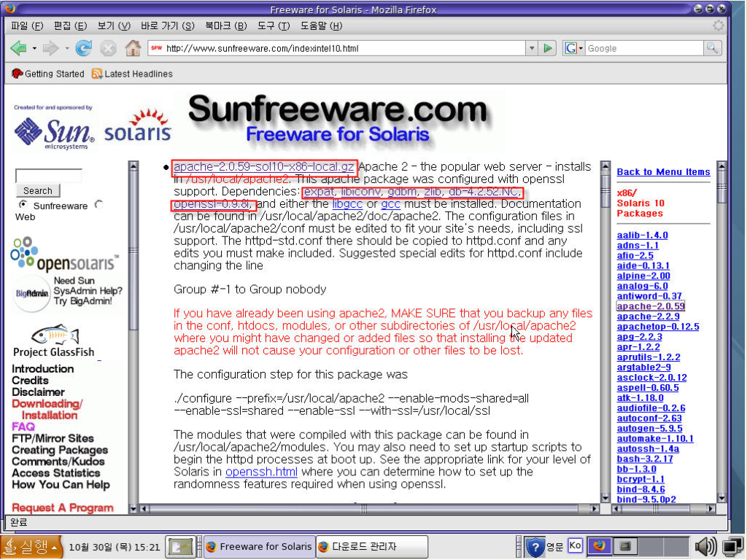Viewport: 747px width, 560px height.
Task: Click the Sun Microsystems logo
Action: coord(54,133)
